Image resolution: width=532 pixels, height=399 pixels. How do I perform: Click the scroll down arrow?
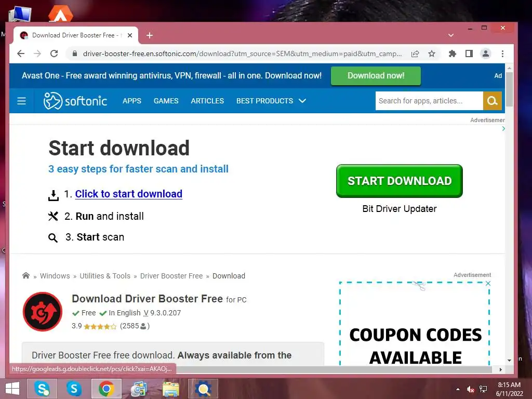509,361
